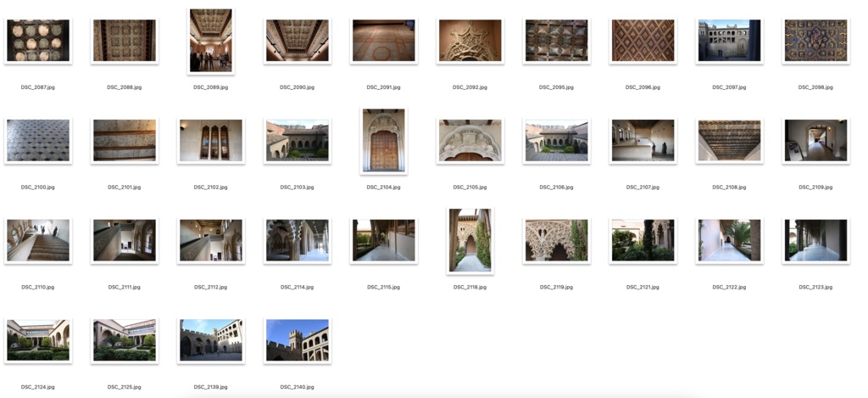Screen dimensions: 868x398
Task: Select the DSC_2087.jpg thumbnail
Action: tap(37, 41)
